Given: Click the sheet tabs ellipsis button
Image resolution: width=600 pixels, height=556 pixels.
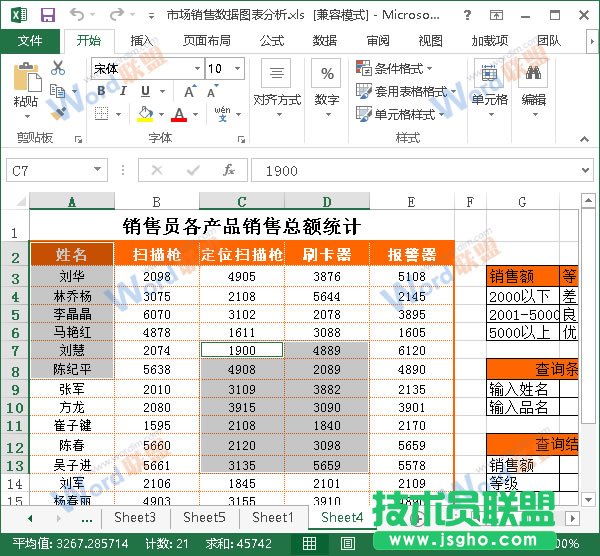Looking at the screenshot, I should [x=87, y=519].
